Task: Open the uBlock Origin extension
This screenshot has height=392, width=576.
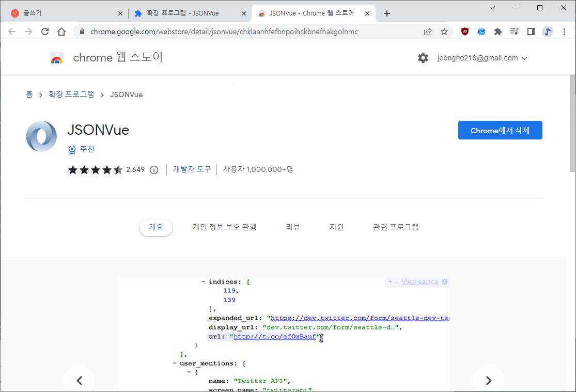Action: pyautogui.click(x=465, y=32)
